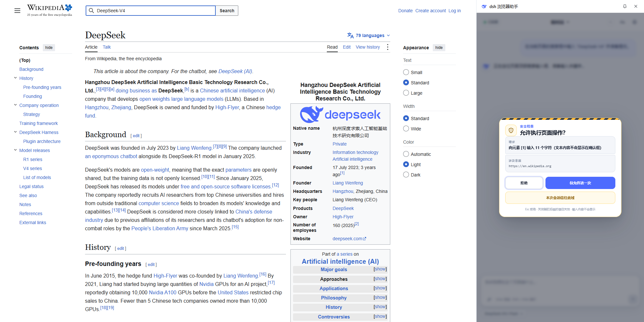This screenshot has height=322, width=644.
Task: Pin the dsh browser assistant panel
Action: (x=625, y=6)
